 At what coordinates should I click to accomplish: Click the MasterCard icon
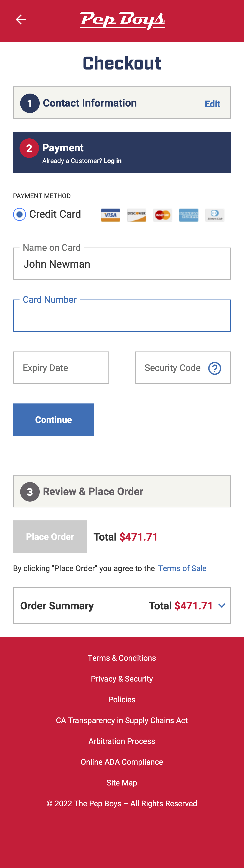click(162, 215)
